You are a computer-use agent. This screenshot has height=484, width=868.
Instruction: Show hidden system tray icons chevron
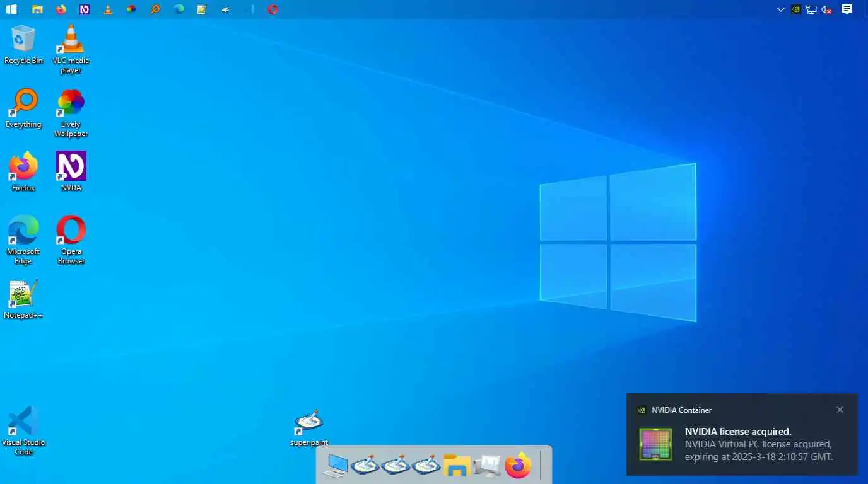tap(781, 9)
